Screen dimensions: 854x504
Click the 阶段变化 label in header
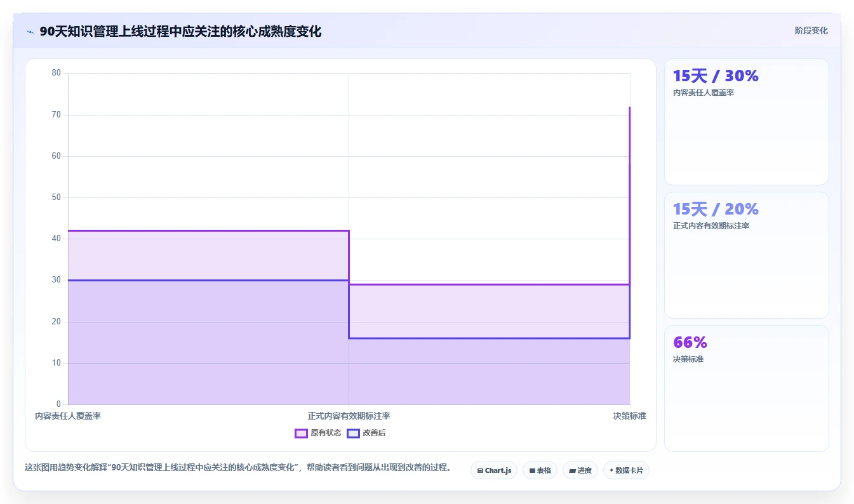coord(811,30)
